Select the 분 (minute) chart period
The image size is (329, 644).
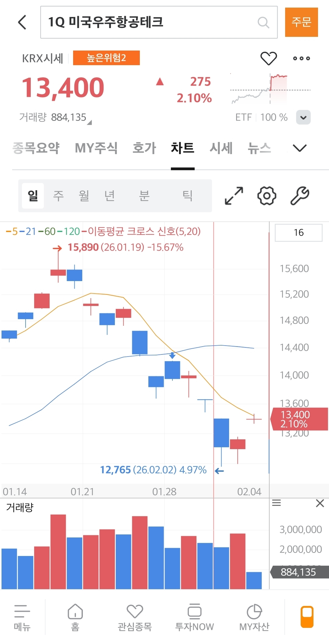144,195
